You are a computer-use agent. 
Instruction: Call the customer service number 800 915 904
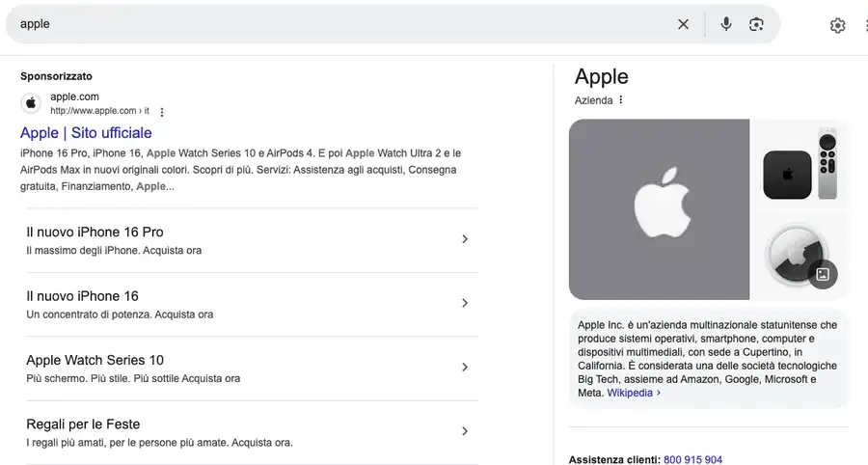pos(692,459)
